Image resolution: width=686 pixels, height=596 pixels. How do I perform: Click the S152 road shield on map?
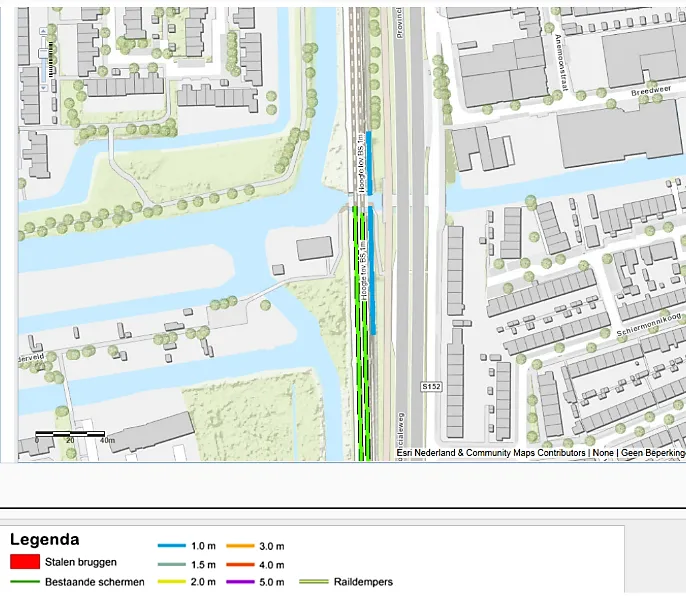pyautogui.click(x=431, y=386)
